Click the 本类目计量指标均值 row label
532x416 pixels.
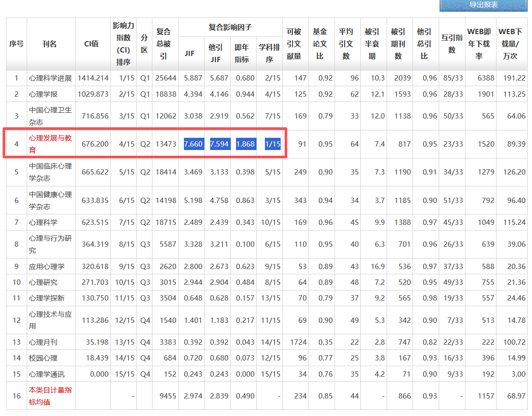(x=50, y=396)
